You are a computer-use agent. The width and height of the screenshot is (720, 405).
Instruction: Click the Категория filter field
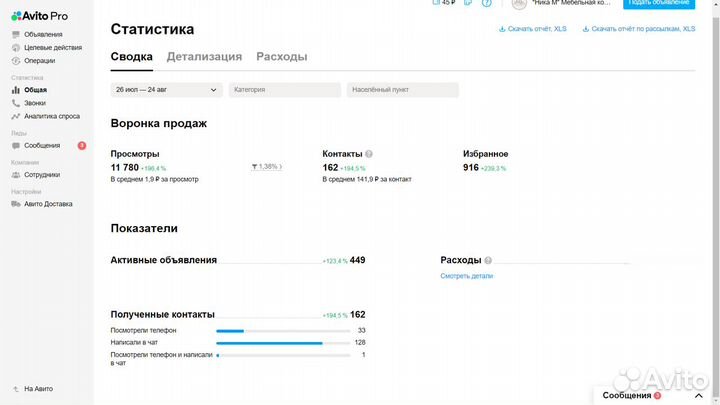[x=285, y=90]
